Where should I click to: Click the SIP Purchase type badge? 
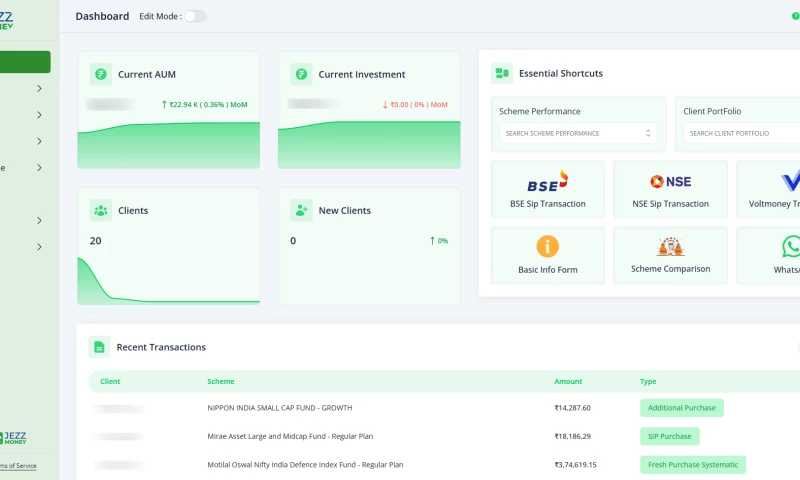(669, 436)
